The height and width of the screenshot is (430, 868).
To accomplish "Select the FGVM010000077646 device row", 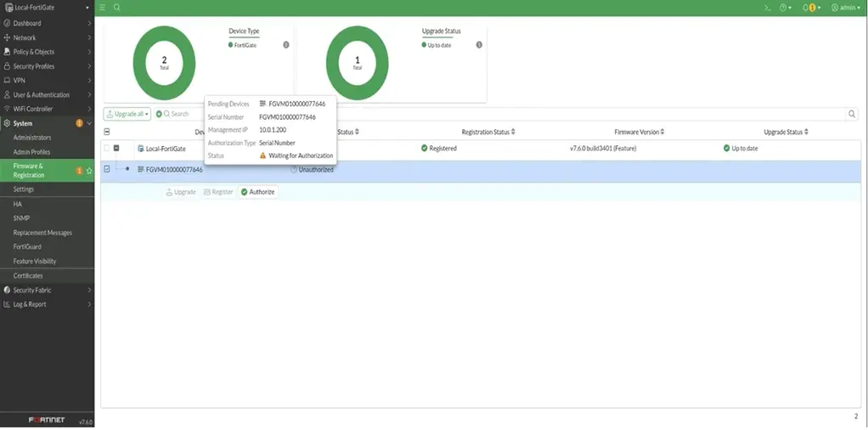I will pos(481,170).
